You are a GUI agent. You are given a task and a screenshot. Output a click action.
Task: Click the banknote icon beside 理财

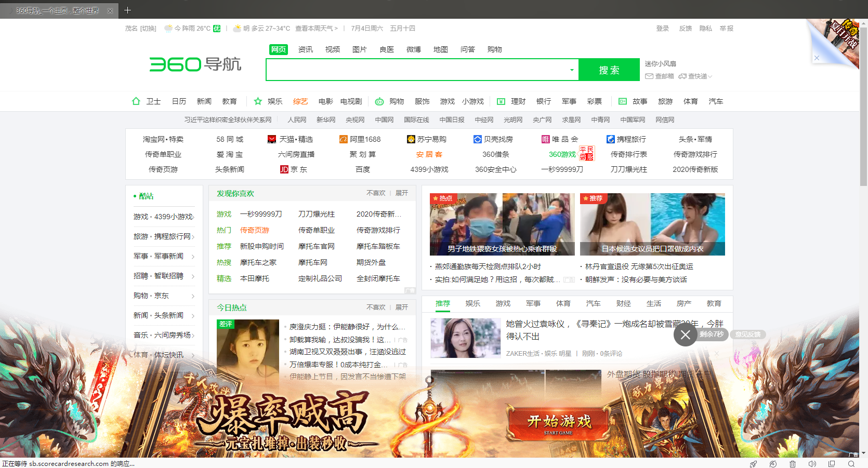[x=502, y=101]
